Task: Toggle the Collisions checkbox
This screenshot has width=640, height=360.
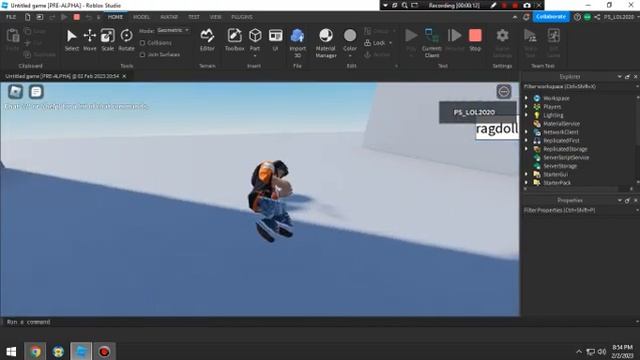Action: coord(142,43)
